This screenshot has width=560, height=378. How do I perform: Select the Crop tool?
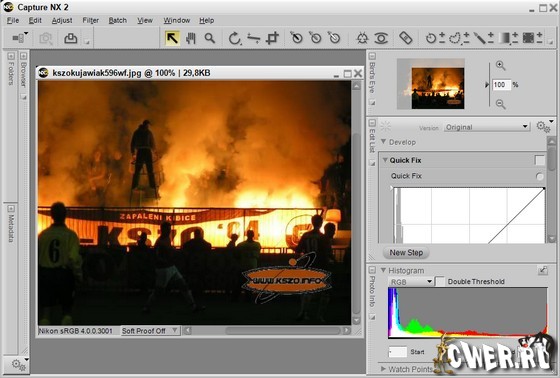click(272, 38)
